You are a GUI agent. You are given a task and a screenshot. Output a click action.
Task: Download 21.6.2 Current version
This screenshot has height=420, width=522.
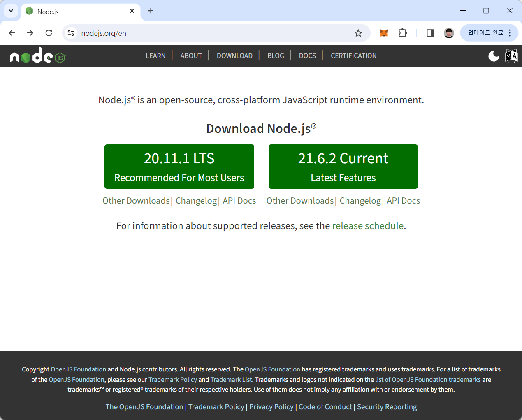(343, 167)
